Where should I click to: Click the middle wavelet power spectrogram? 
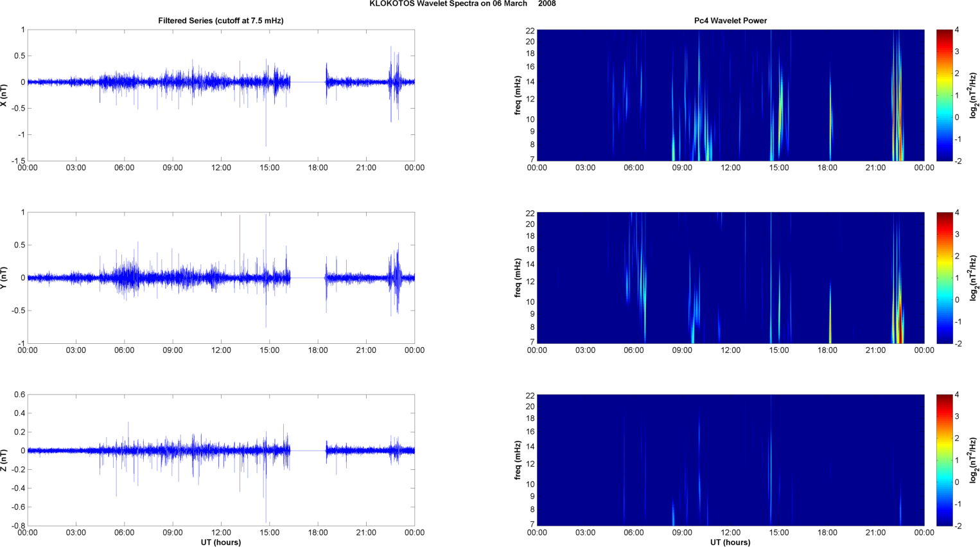730,278
